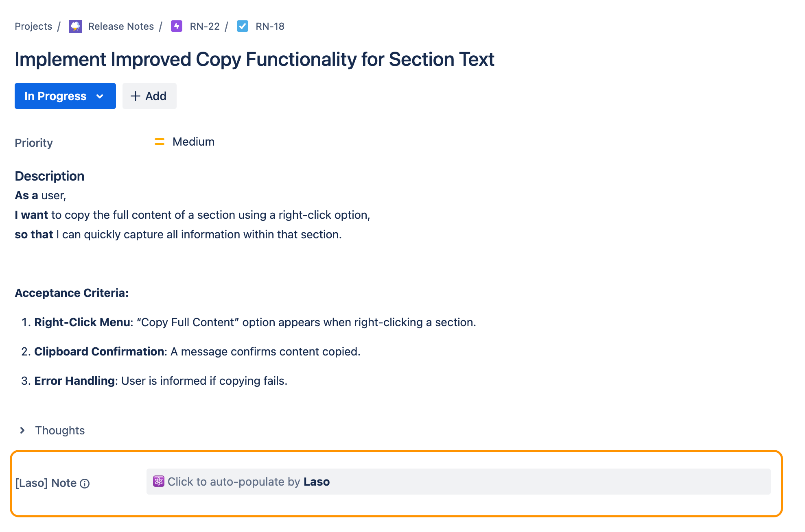
Task: Click the Acceptance Criteria heading text
Action: coord(72,293)
